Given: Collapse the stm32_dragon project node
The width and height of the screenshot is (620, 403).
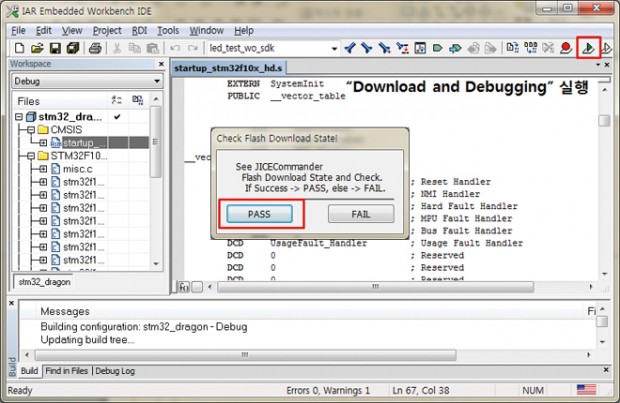Looking at the screenshot, I should click(19, 117).
